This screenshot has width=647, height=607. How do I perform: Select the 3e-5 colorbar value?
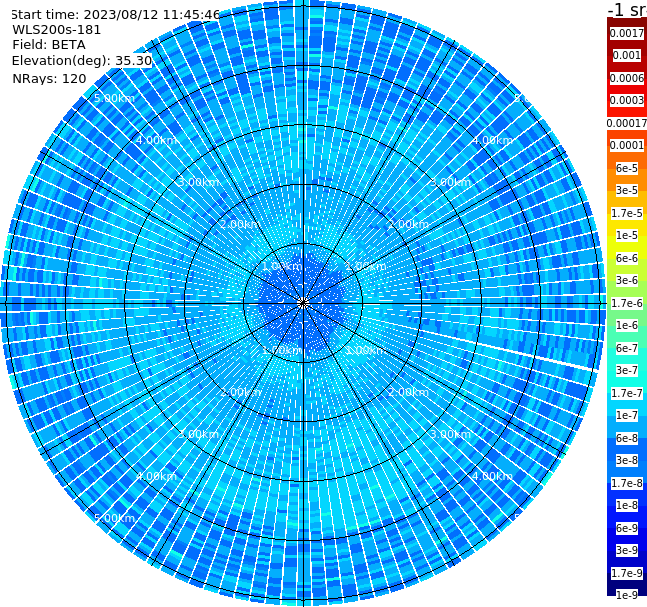pos(627,190)
